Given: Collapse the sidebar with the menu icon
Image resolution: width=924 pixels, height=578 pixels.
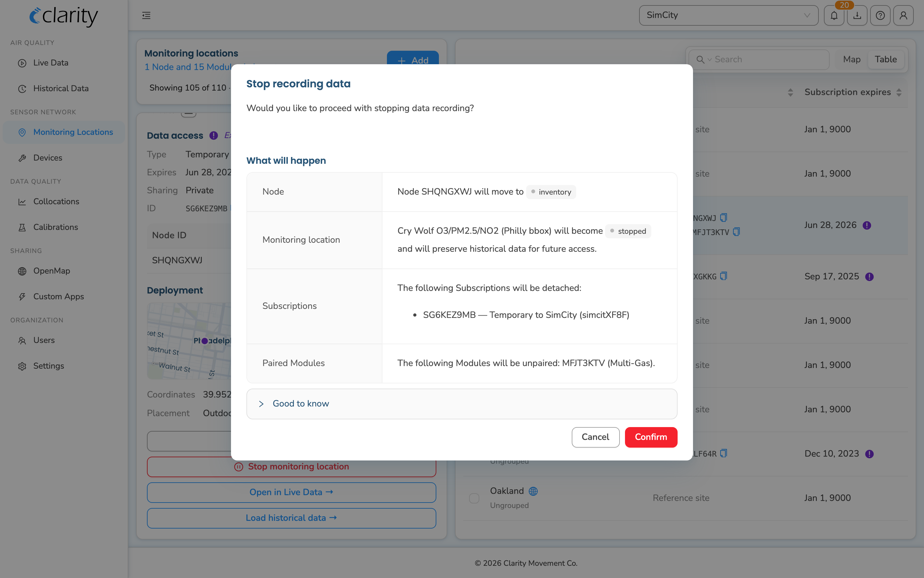Looking at the screenshot, I should tap(146, 16).
